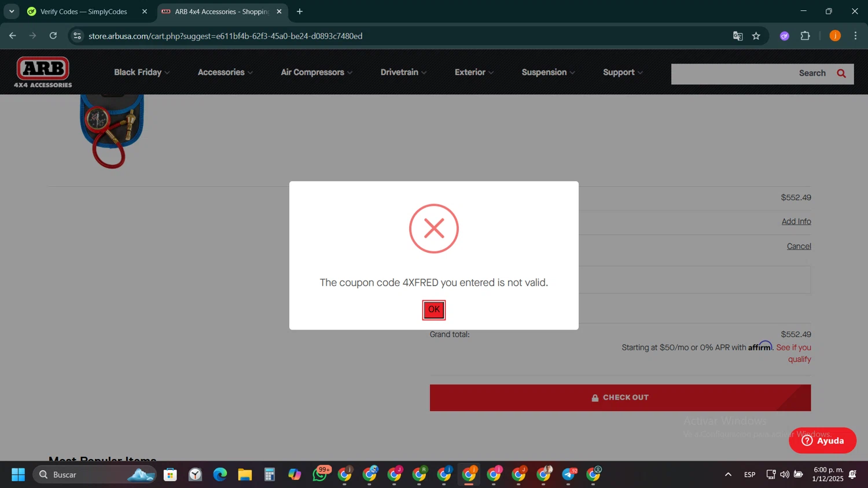Screen dimensions: 868x488
Task: Click the CHECK OUT button
Action: click(620, 398)
